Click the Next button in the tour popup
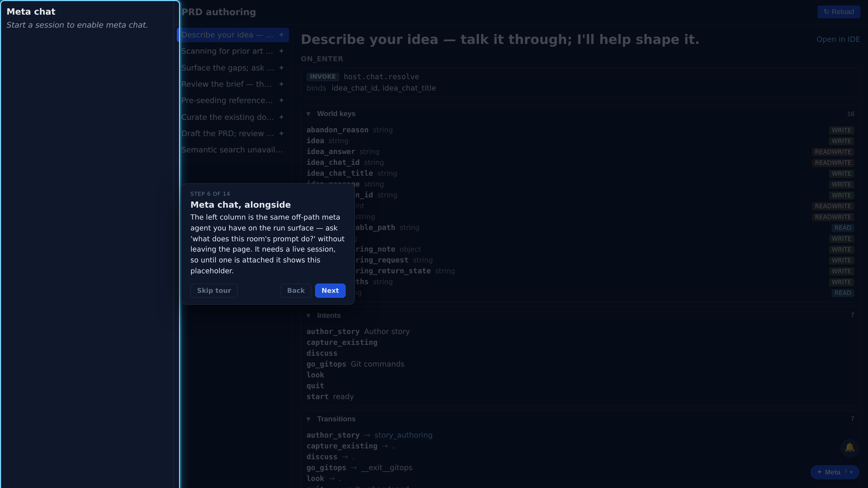Screen dimensions: 868x488 pos(330,290)
